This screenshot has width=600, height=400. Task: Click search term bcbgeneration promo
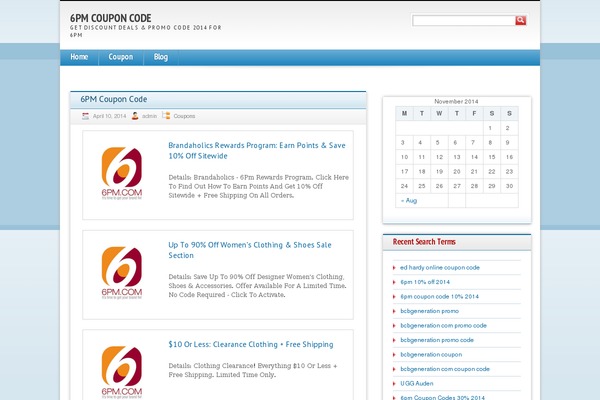429,311
